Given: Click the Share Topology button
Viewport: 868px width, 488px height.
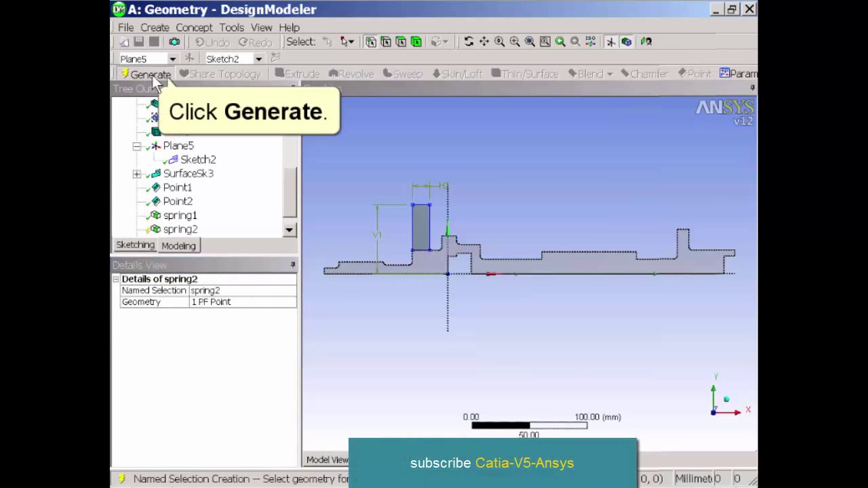Looking at the screenshot, I should 220,74.
